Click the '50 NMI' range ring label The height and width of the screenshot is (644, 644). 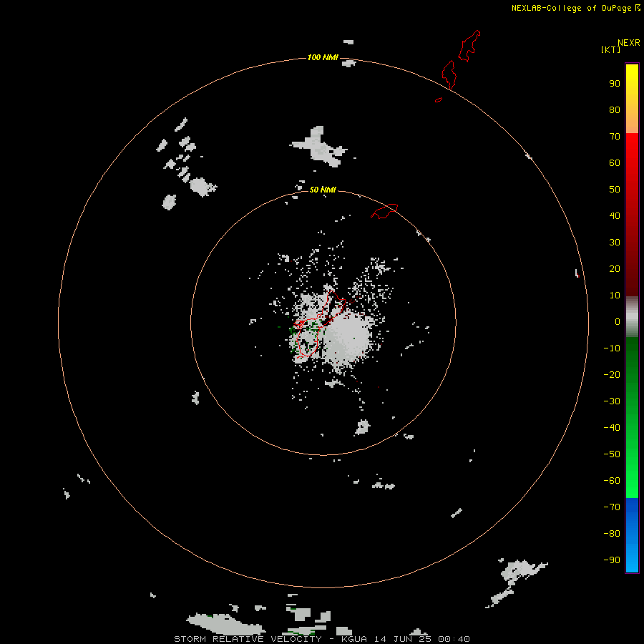point(323,190)
